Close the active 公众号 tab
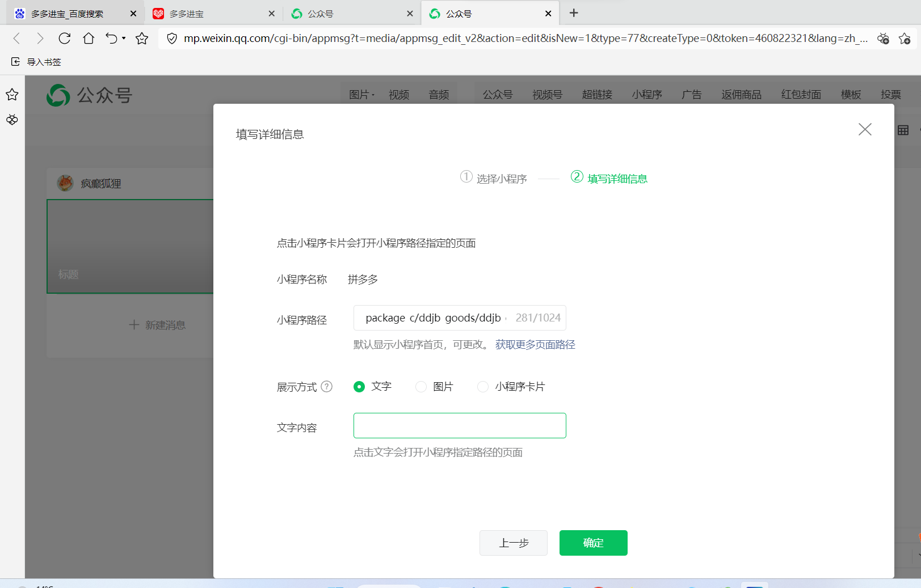Image resolution: width=921 pixels, height=588 pixels. [548, 14]
